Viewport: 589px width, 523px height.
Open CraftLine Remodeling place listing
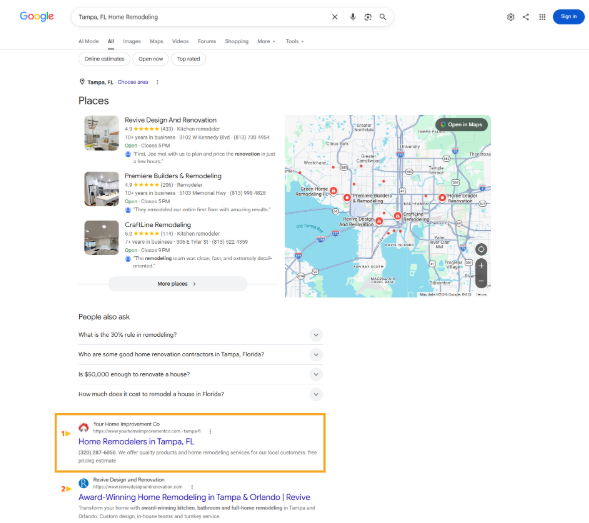pos(158,225)
